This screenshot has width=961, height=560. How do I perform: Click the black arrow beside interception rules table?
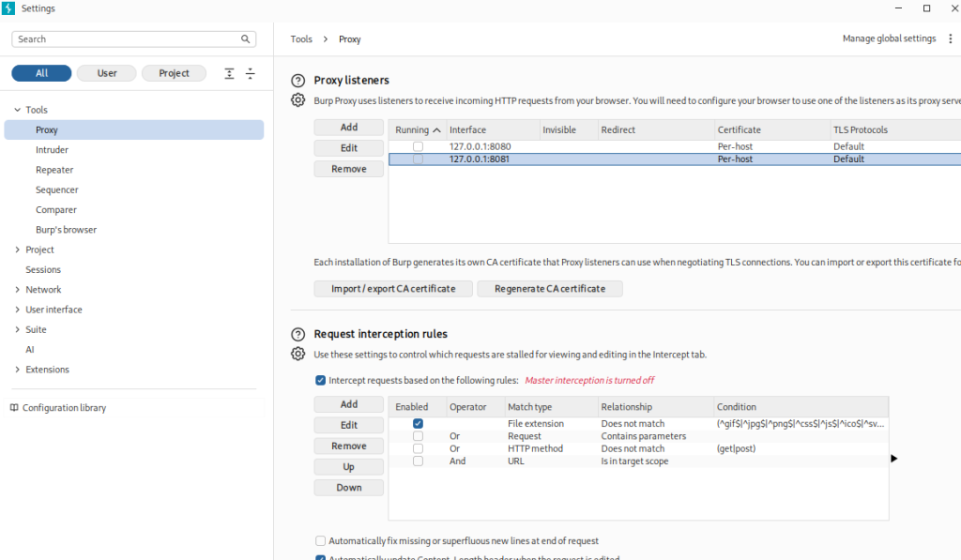(x=893, y=459)
